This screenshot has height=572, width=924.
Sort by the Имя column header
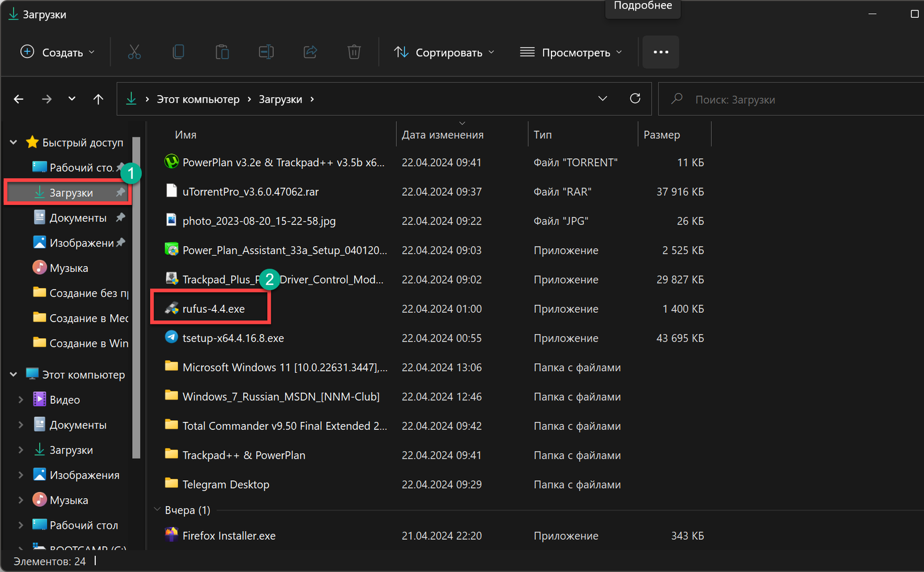186,134
